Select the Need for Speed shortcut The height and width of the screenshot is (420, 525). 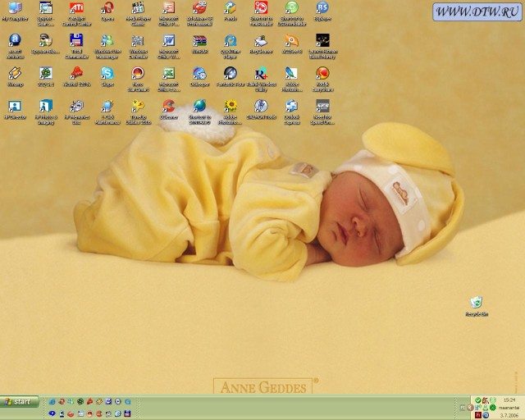click(x=322, y=112)
